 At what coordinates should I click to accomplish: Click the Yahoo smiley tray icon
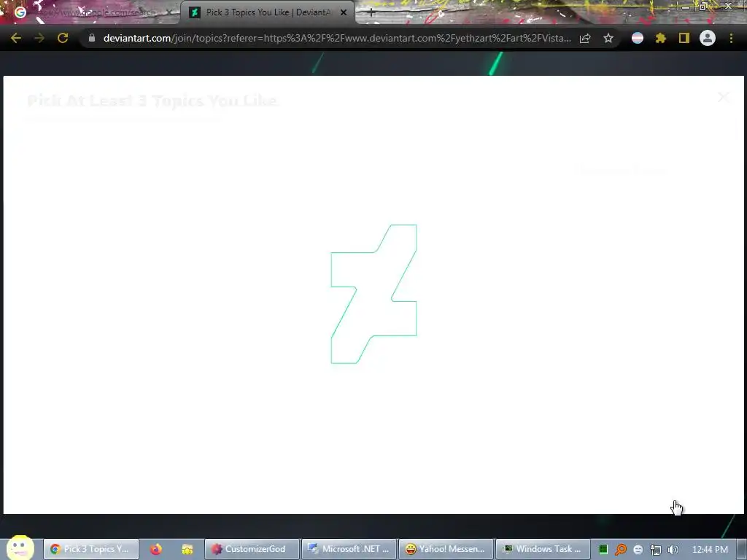pos(638,550)
